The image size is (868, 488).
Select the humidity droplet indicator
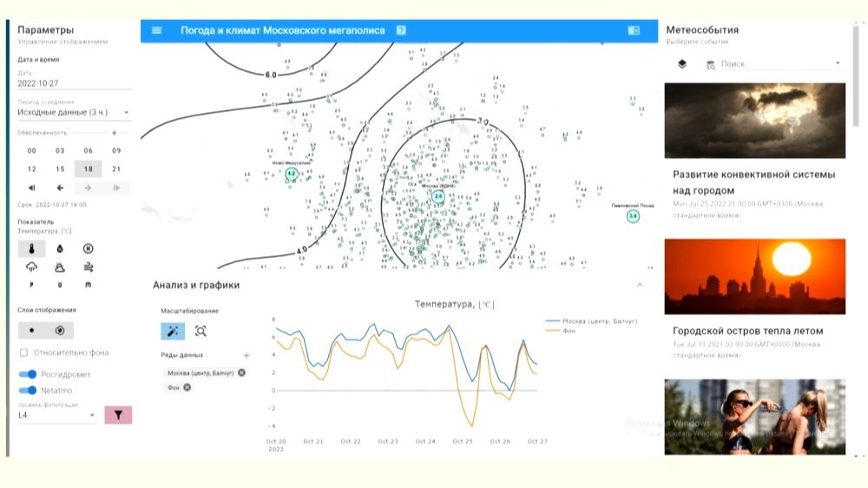(60, 248)
